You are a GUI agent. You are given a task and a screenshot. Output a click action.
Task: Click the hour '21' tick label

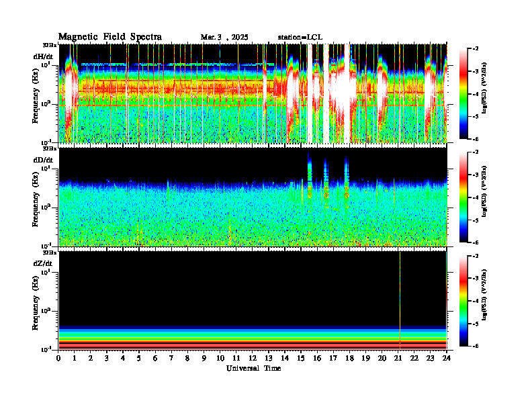point(398,359)
